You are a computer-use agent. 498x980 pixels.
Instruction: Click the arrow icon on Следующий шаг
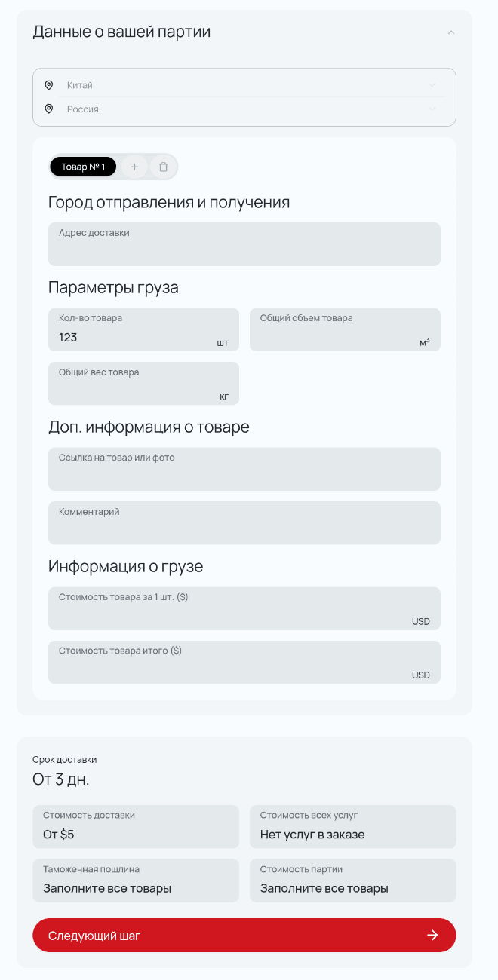432,936
